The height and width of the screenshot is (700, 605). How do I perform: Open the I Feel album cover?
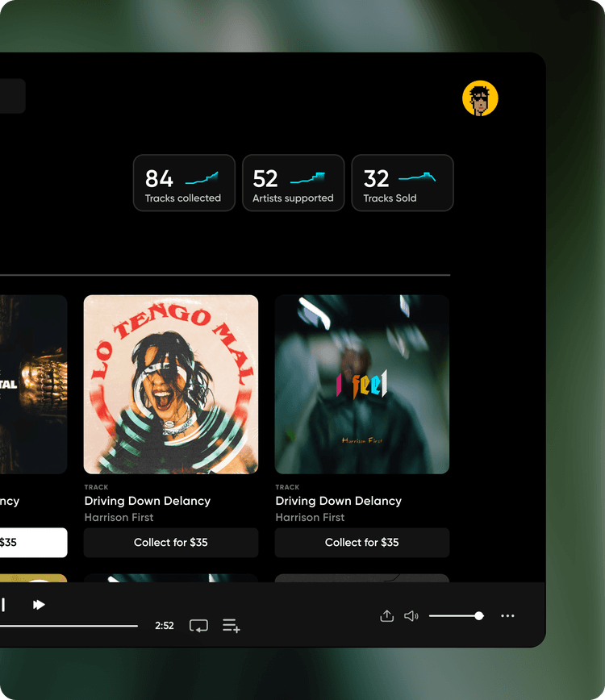(362, 385)
